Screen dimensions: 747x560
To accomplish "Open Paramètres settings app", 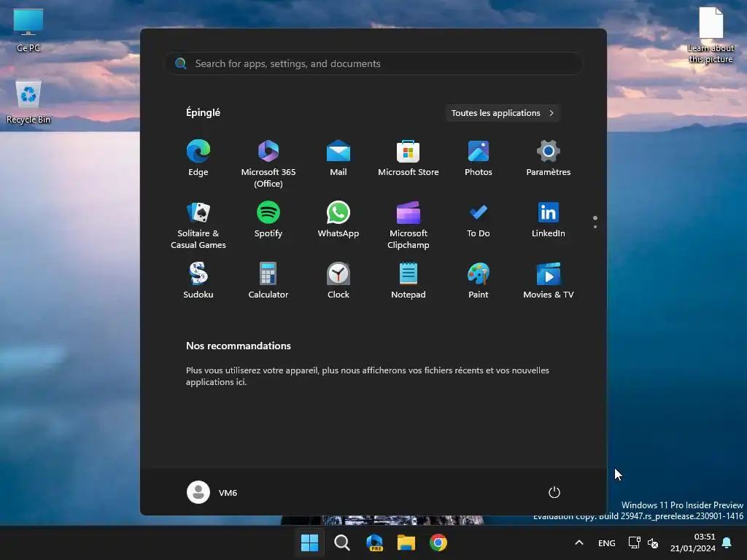I will point(549,158).
